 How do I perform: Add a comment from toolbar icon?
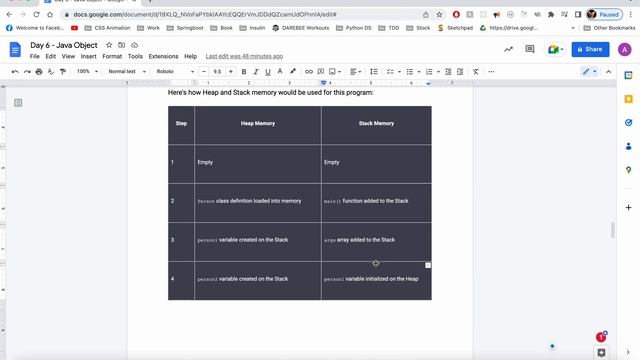click(321, 71)
